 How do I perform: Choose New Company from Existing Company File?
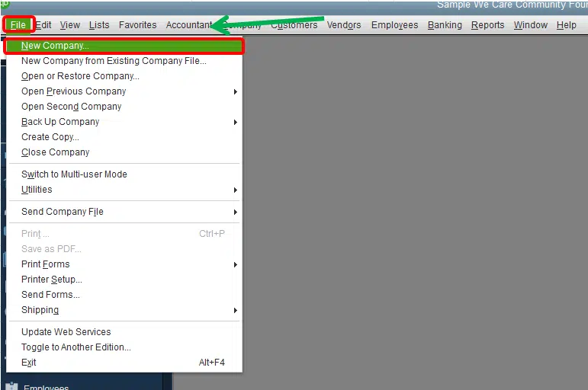pyautogui.click(x=124, y=61)
